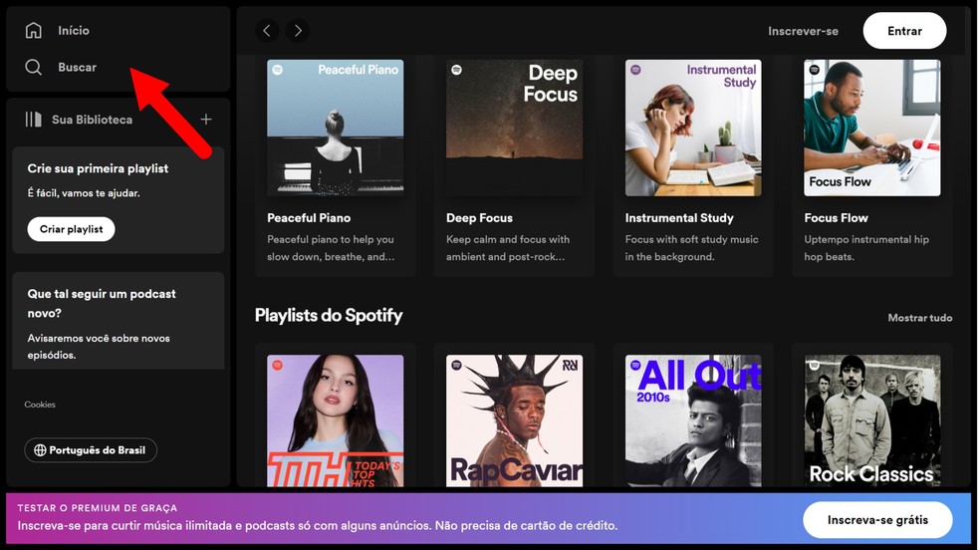
Task: Select the Buscar menu label
Action: [x=77, y=67]
